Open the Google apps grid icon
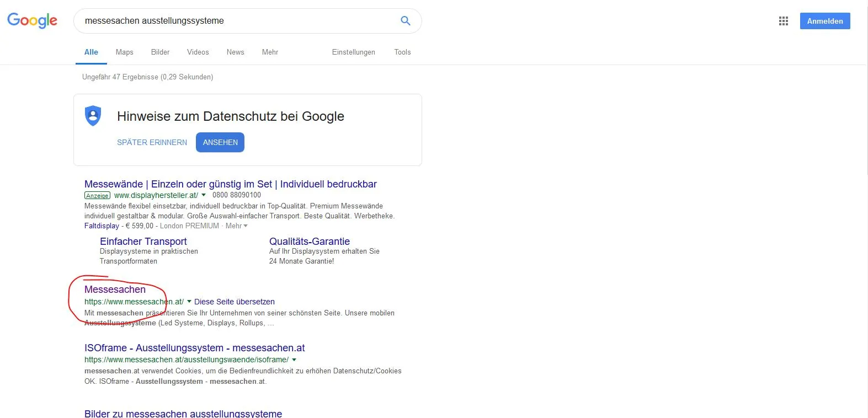868x418 pixels. click(x=783, y=21)
